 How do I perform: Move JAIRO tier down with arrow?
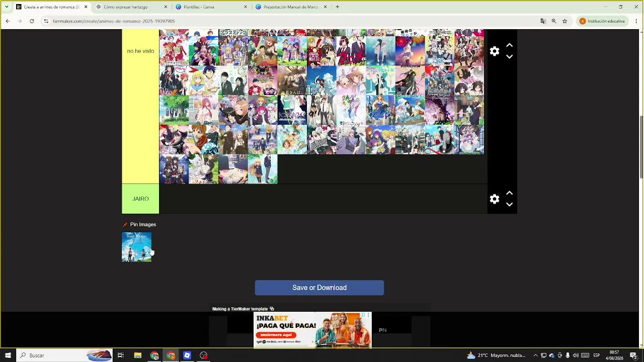pos(509,205)
